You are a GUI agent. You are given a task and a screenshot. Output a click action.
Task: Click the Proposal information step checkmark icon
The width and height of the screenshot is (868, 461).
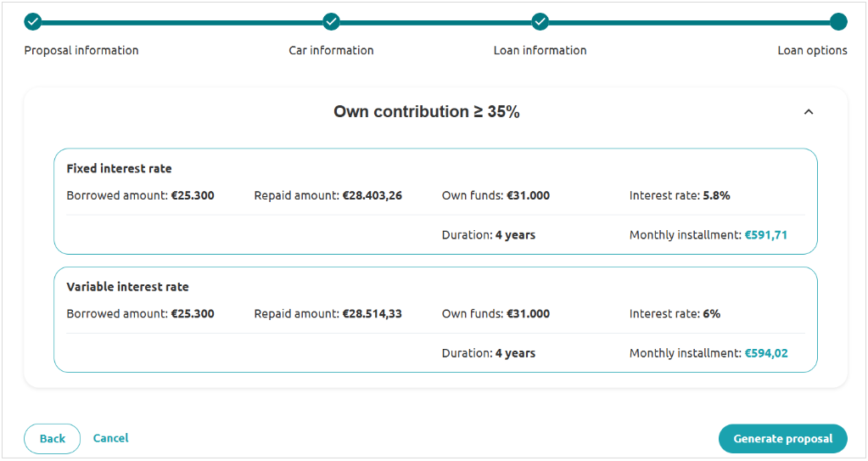(x=32, y=21)
